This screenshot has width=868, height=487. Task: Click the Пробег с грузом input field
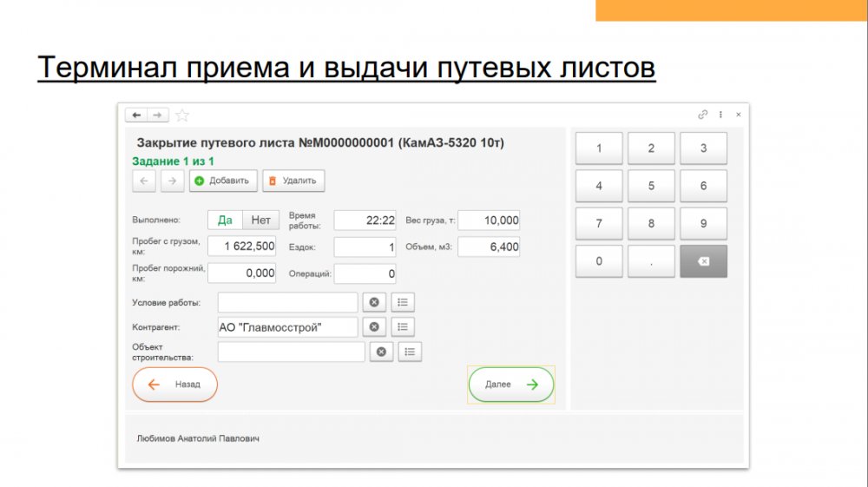tap(241, 247)
